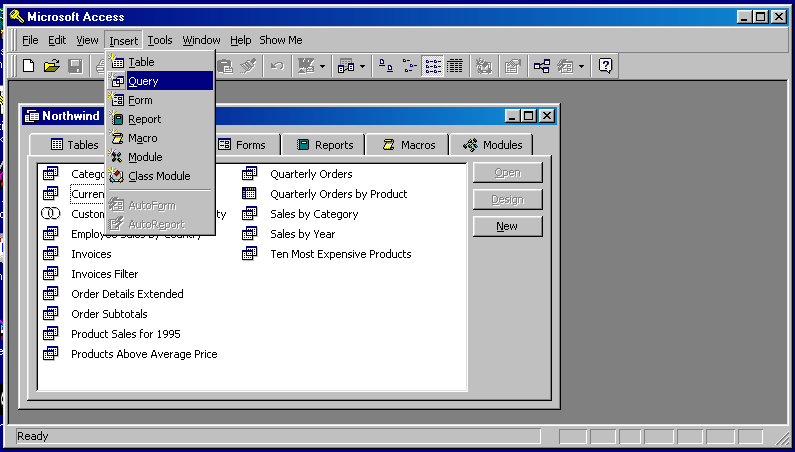Open the Tools menu
795x452 pixels.
pos(160,40)
